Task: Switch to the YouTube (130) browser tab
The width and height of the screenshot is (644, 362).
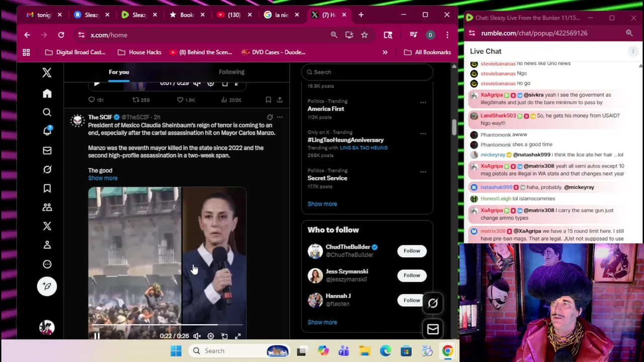Action: (233, 15)
